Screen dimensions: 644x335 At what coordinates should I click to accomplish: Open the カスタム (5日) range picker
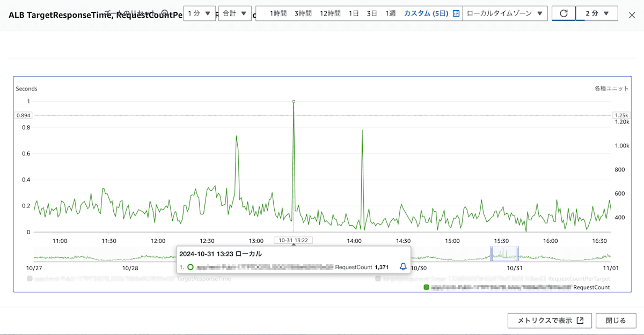click(431, 13)
